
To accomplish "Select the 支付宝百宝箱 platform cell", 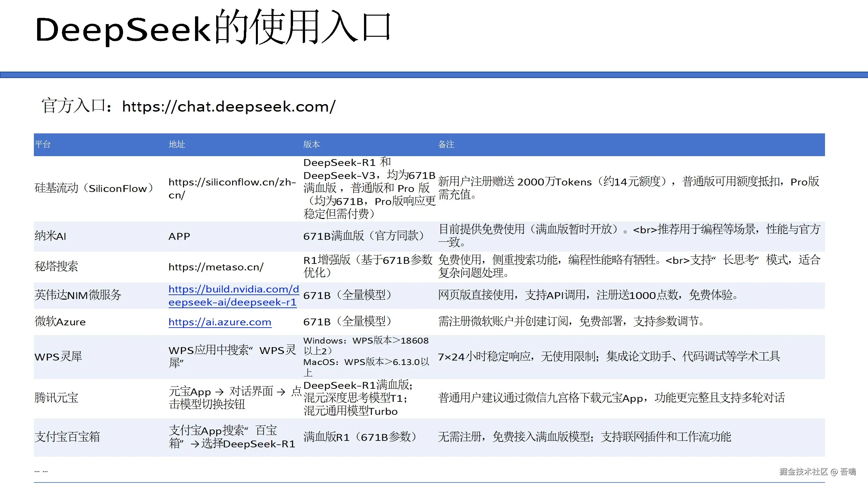I will [67, 437].
